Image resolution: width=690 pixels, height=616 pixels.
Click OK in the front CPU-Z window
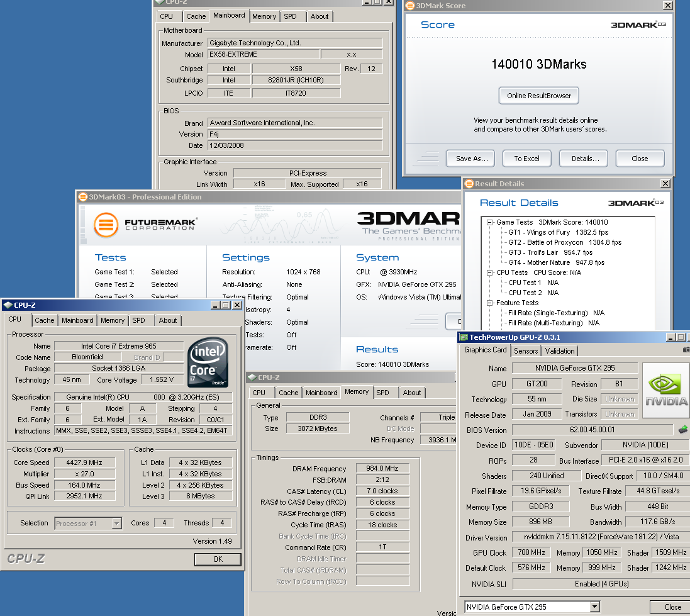click(218, 559)
